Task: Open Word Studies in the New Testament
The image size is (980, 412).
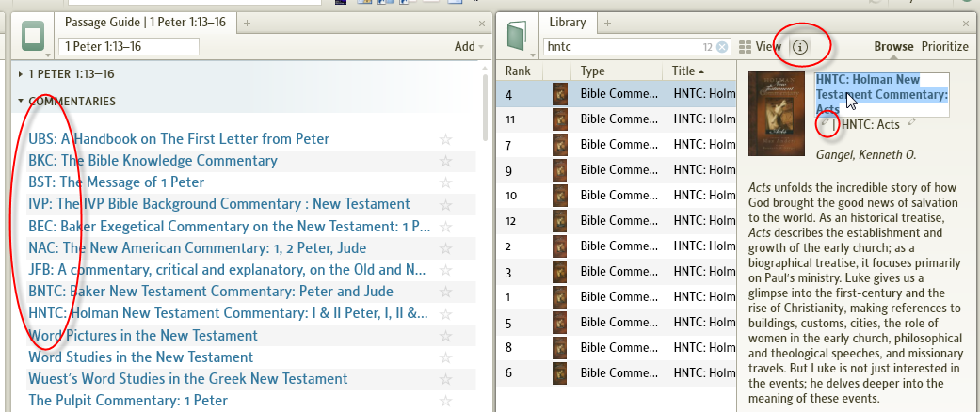Action: pyautogui.click(x=141, y=357)
